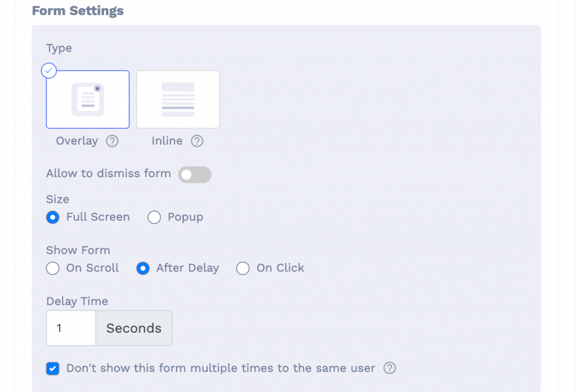Click the Overlay text label
Viewport: 576px width, 392px height.
click(x=77, y=141)
